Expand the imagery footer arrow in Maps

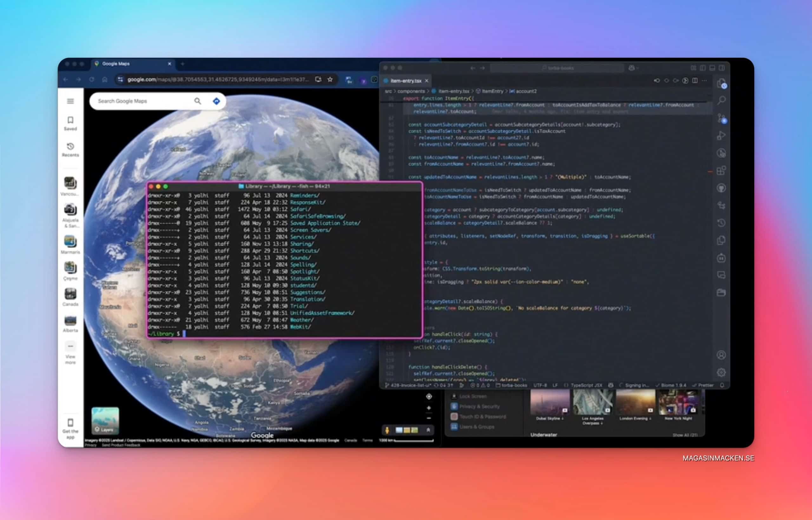(x=428, y=430)
